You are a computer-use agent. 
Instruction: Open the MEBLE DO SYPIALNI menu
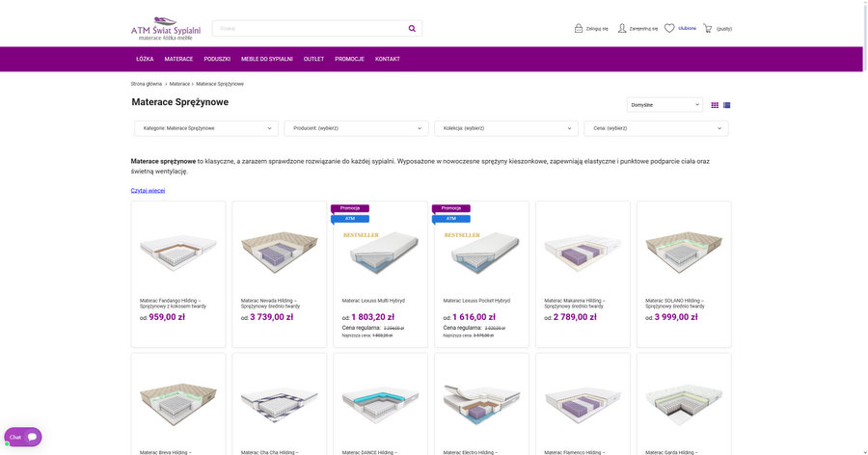(267, 59)
